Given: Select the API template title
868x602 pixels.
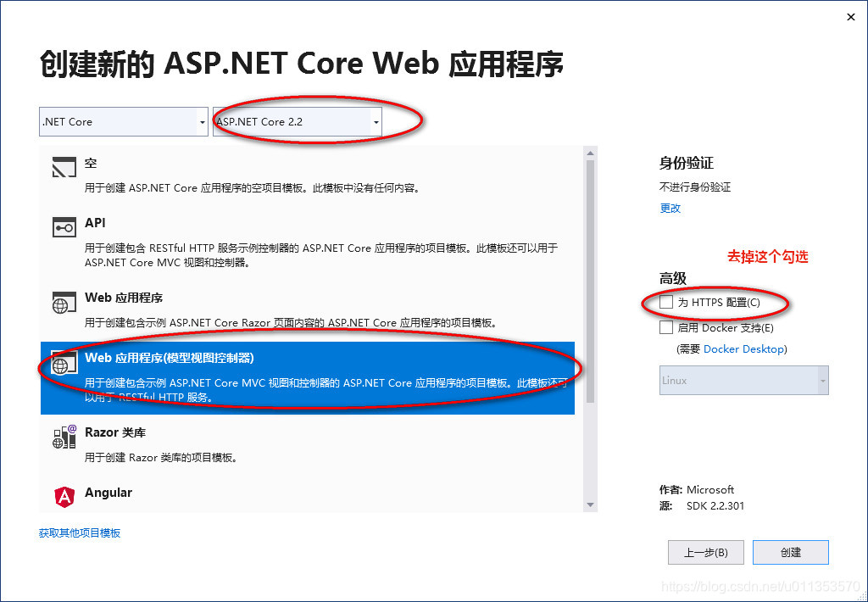Looking at the screenshot, I should [x=95, y=223].
